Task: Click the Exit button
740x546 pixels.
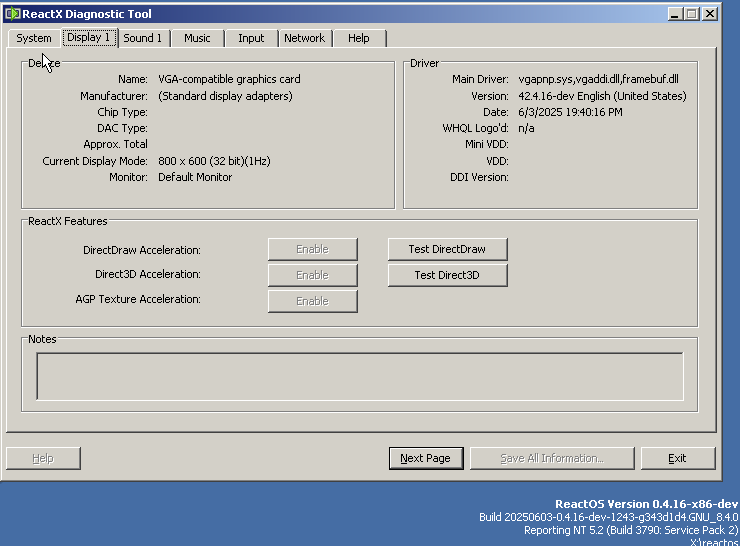Action: 677,458
